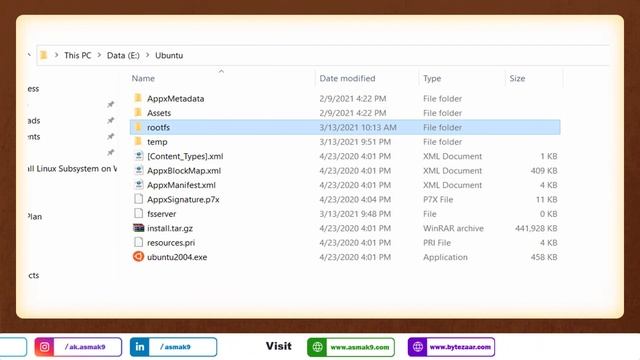Click the P7X File type cell
Viewport: 640px width, 360px height.
[438, 199]
